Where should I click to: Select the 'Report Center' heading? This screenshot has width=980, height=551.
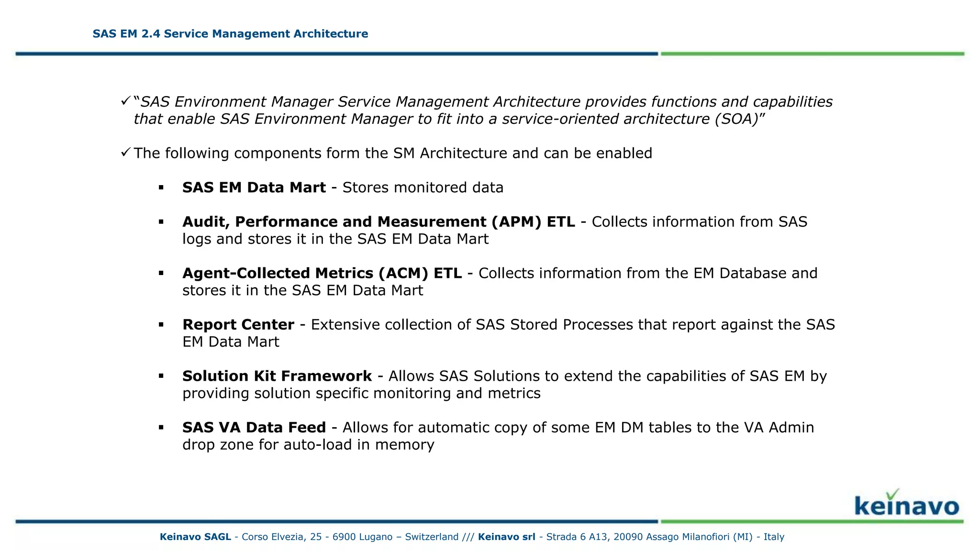point(238,325)
